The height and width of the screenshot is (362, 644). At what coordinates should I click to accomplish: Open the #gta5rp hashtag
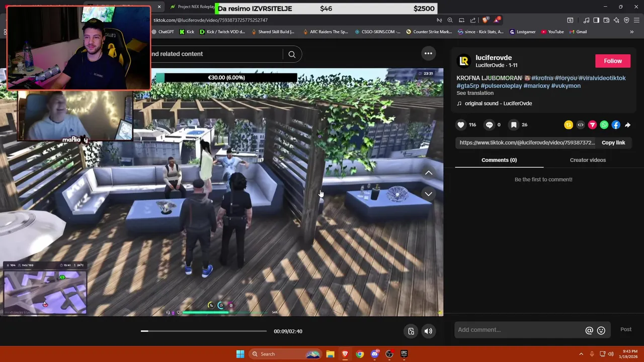coord(467,86)
